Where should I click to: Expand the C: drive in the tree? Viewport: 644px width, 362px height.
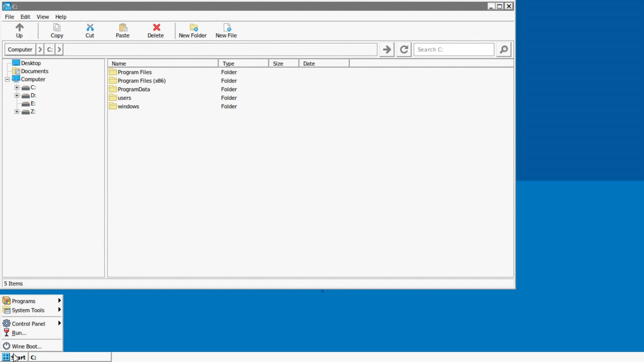17,87
